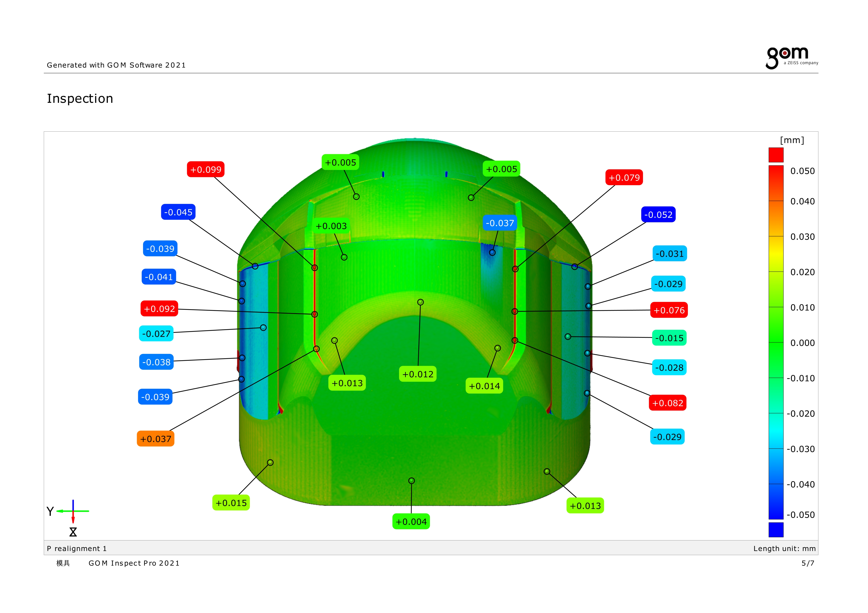Image resolution: width=868 pixels, height=613 pixels.
Task: Select the orange +0.037 deviation label
Action: [155, 438]
